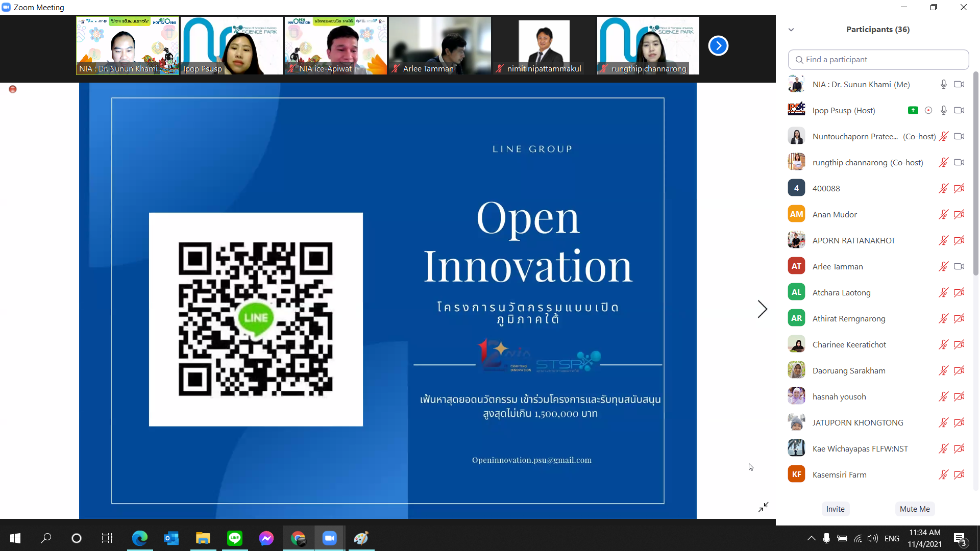Select Kasemsiri Farm participant entry
This screenshot has height=551, width=980.
[839, 474]
